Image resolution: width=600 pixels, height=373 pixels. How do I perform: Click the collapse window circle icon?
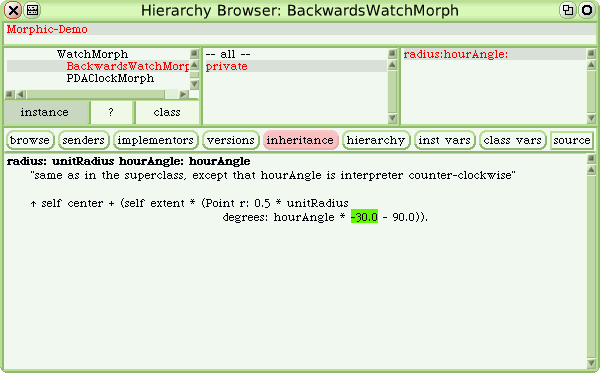pos(587,10)
